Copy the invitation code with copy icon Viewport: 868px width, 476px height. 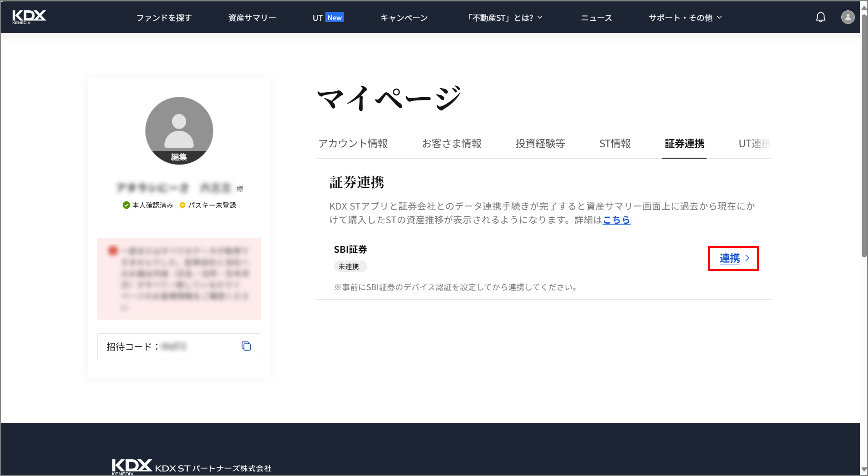(246, 346)
